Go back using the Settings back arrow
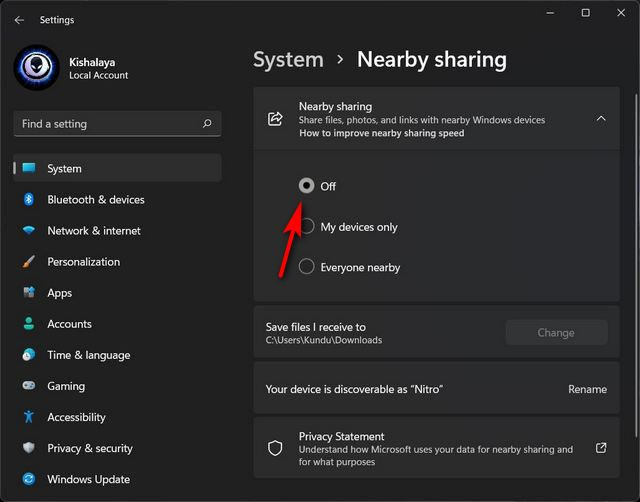This screenshot has height=502, width=640. [x=19, y=20]
